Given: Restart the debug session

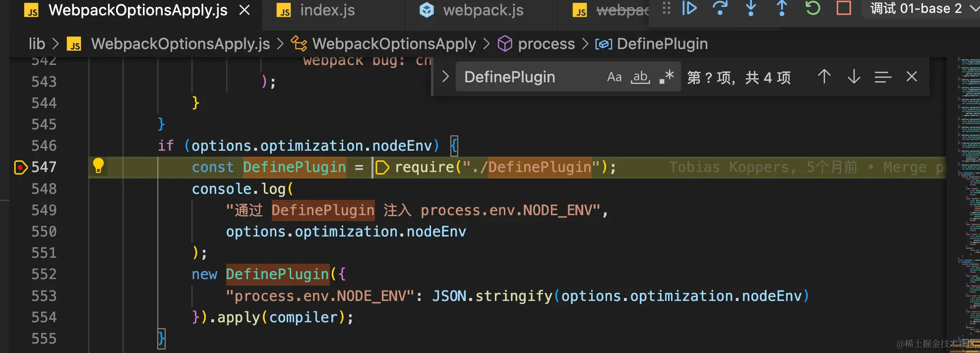Looking at the screenshot, I should pyautogui.click(x=812, y=8).
